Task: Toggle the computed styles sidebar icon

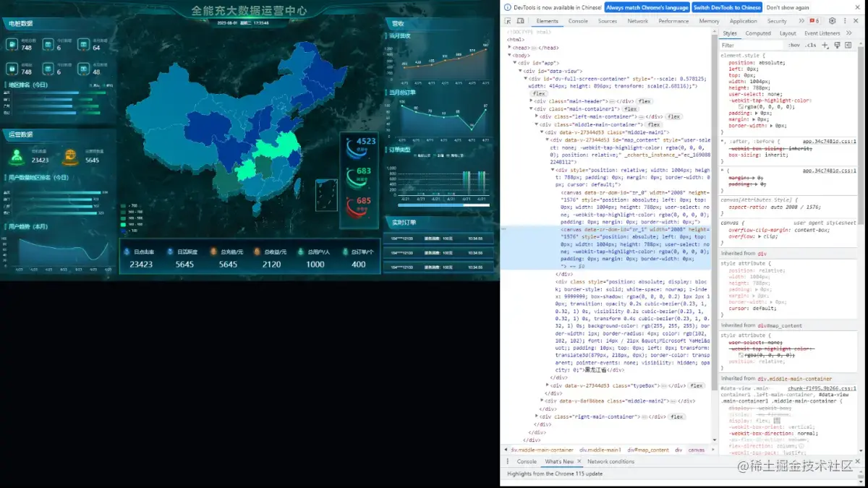Action: point(848,45)
